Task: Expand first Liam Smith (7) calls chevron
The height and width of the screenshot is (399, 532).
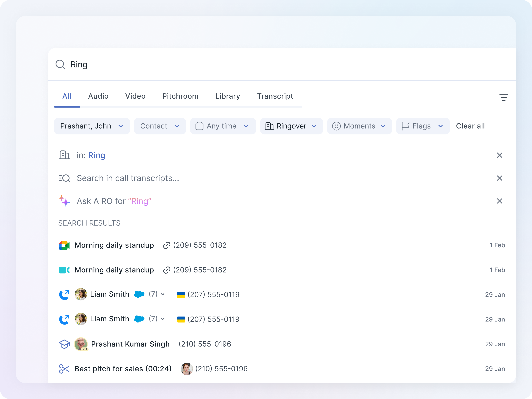Action: [x=163, y=294]
